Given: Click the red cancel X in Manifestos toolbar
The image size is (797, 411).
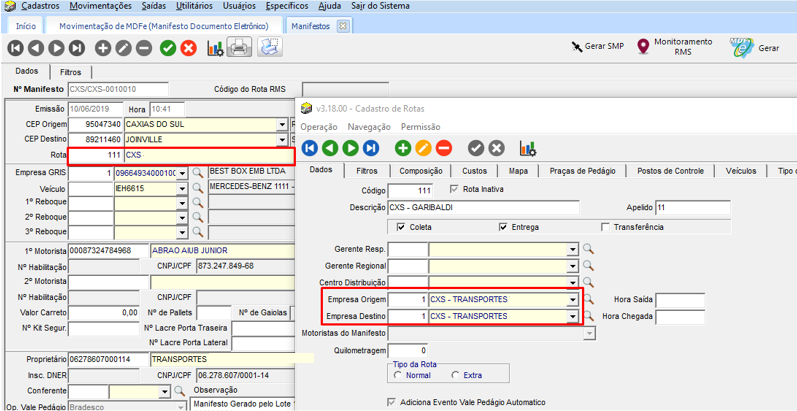Looking at the screenshot, I should (x=188, y=47).
